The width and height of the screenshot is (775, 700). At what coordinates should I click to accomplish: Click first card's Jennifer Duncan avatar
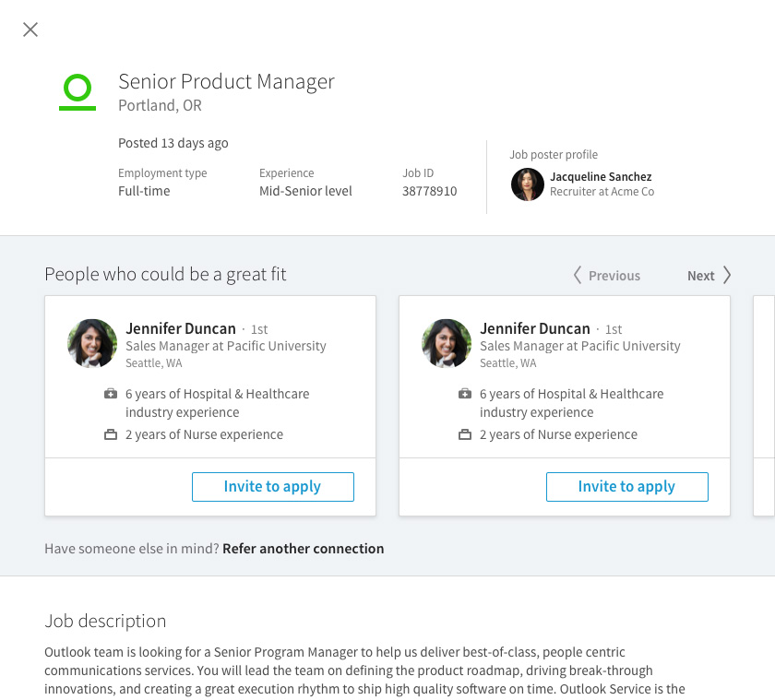pyautogui.click(x=92, y=344)
